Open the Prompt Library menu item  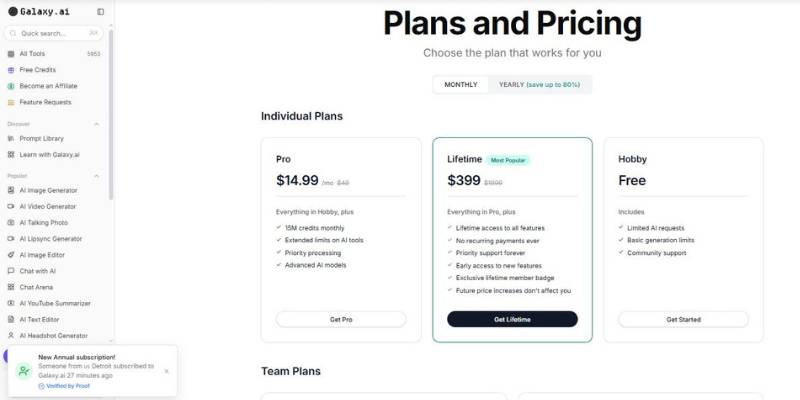click(x=41, y=138)
